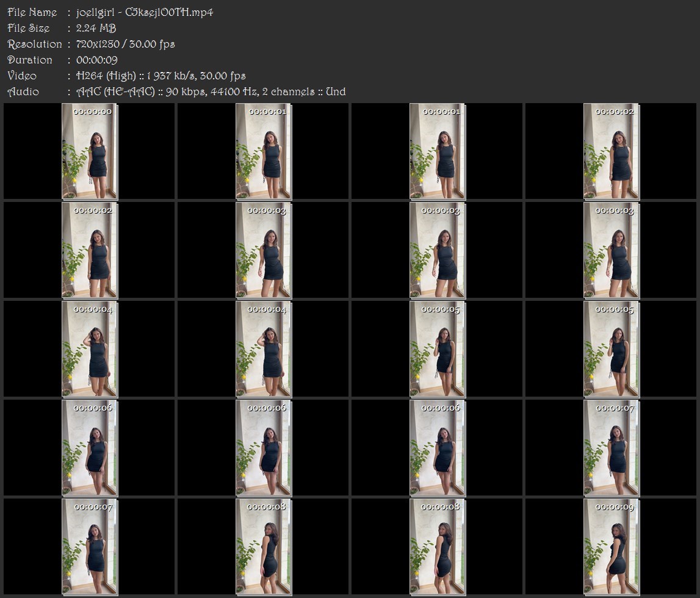Open the second thumbnail stamped 00:00:04

[x=264, y=349]
